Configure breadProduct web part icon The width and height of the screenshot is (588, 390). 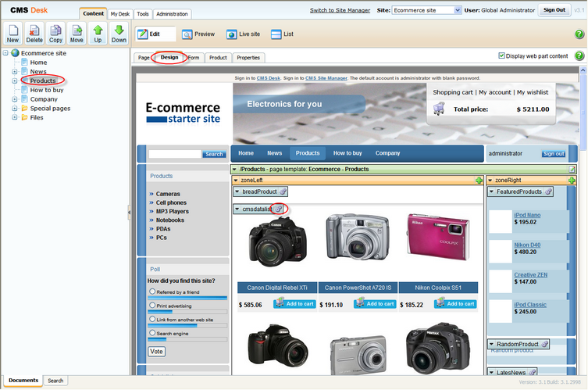283,191
